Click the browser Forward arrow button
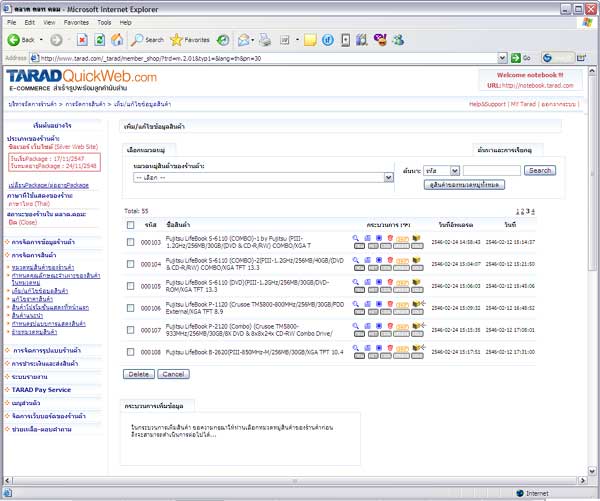600x501 pixels. click(56, 40)
